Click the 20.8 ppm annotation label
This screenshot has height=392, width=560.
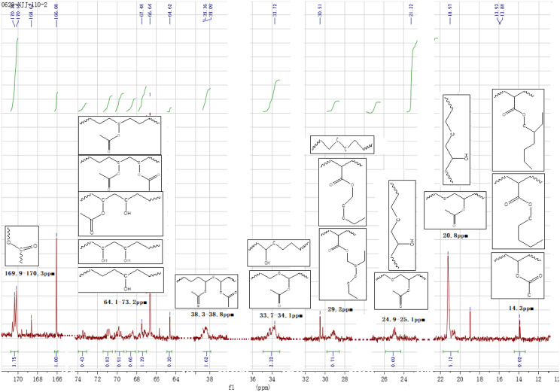click(x=453, y=235)
